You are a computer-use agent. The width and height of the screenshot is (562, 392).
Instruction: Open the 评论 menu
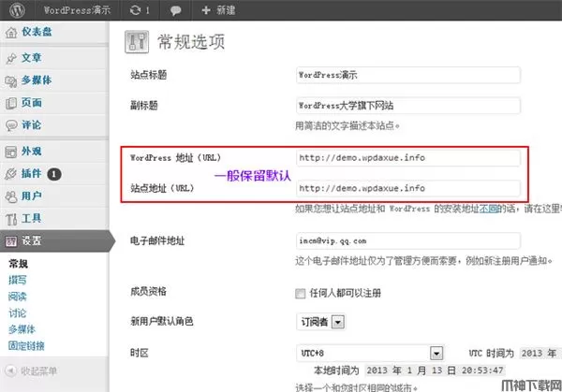click(32, 125)
